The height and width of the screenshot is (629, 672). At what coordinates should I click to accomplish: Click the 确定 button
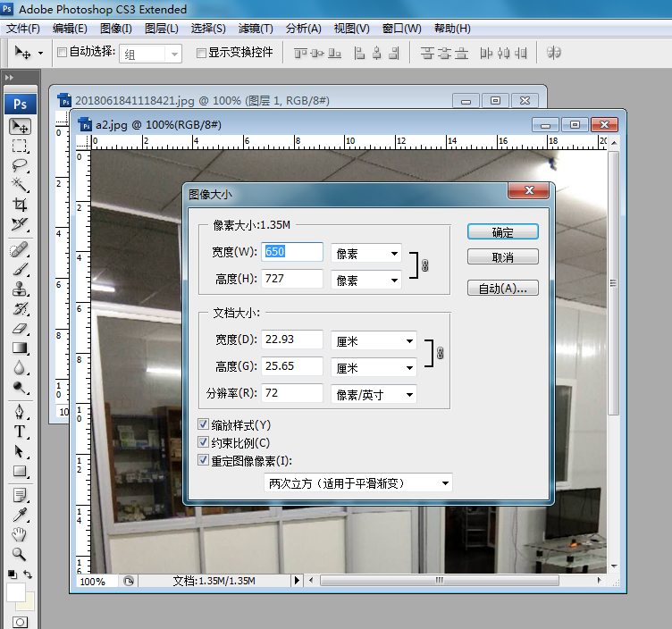[502, 231]
